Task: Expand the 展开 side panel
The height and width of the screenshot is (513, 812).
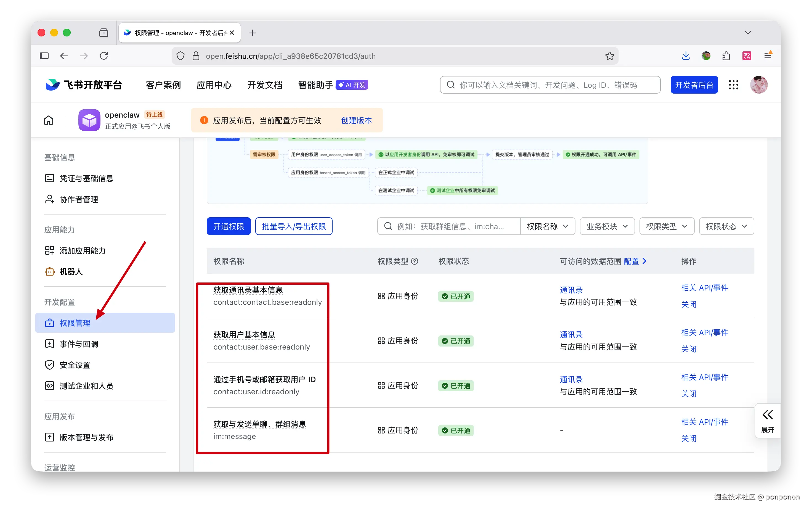Action: (x=768, y=421)
